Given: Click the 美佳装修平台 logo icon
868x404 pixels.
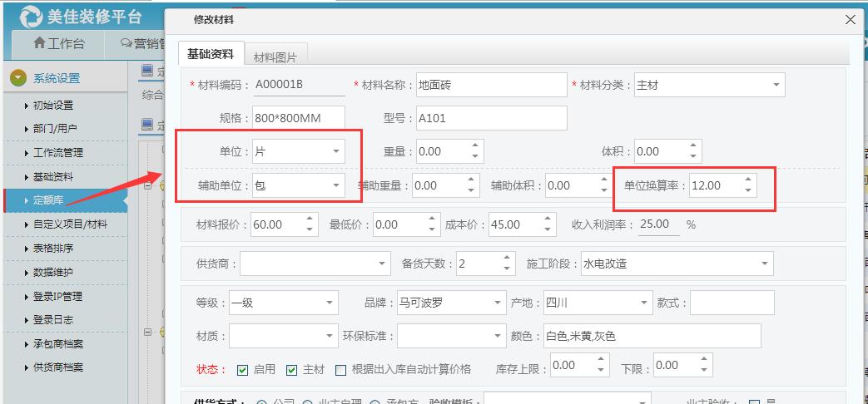Looking at the screenshot, I should point(31,17).
